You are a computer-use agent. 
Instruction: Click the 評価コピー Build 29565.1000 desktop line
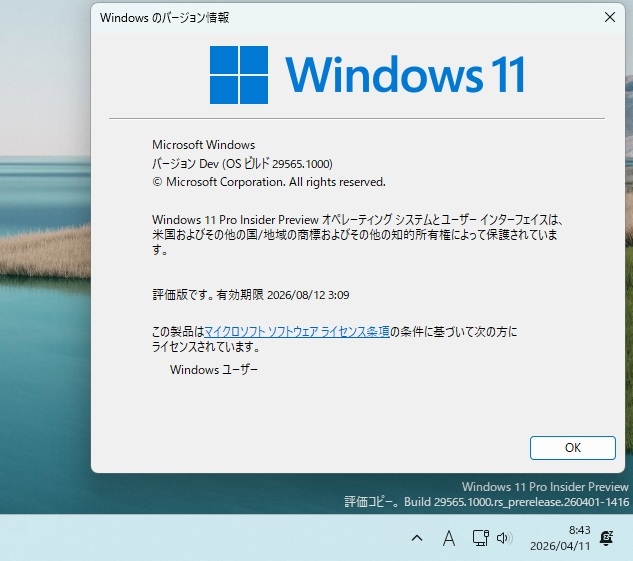pyautogui.click(x=486, y=502)
